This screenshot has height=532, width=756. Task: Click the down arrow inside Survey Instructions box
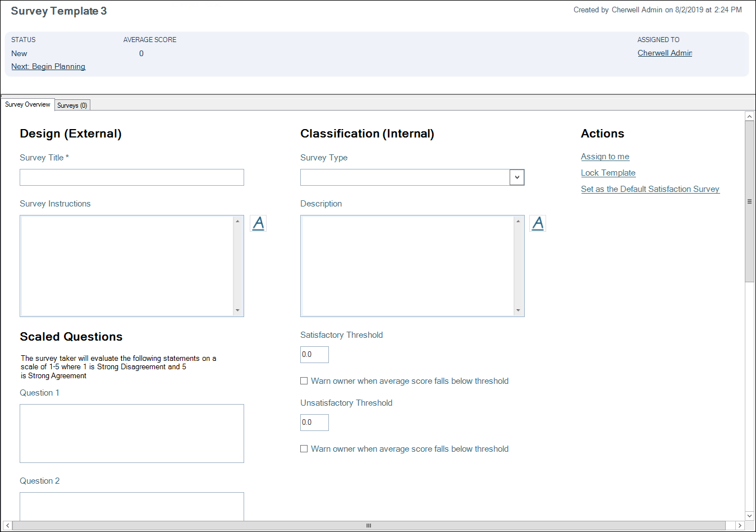237,311
